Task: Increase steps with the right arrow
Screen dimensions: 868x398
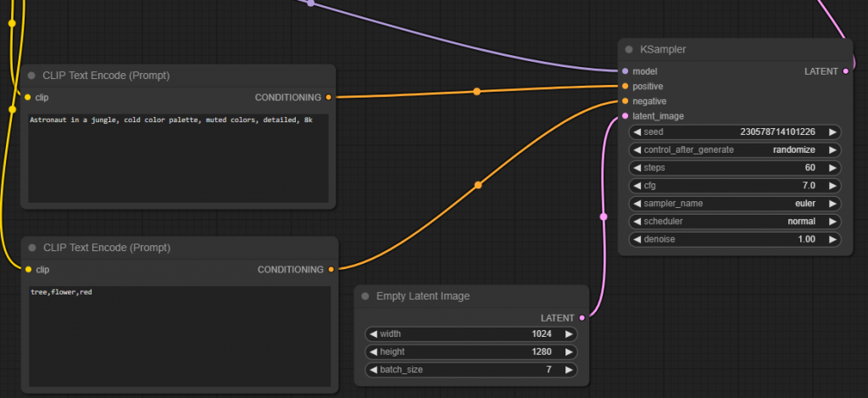Action: (832, 167)
